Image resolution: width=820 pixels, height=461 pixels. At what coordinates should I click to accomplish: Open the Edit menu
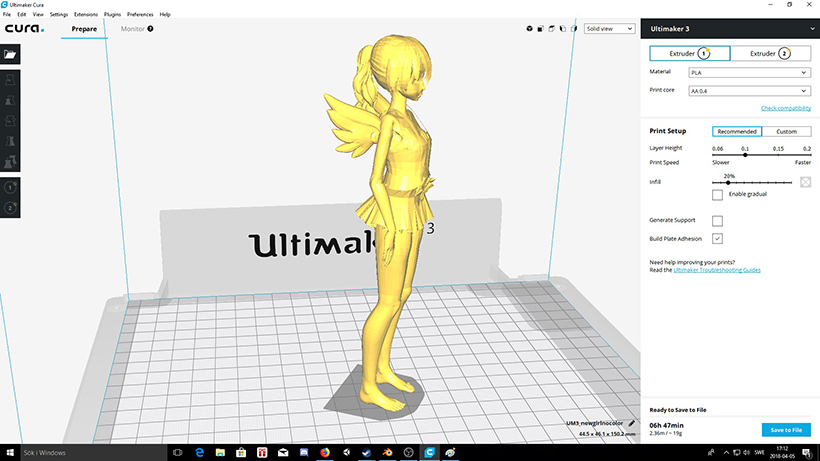(21, 14)
